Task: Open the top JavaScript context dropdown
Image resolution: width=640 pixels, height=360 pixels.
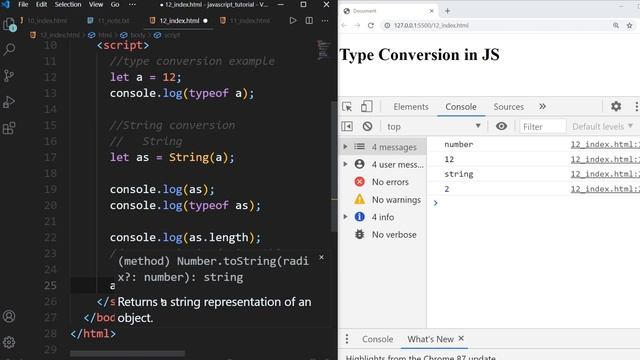Action: pyautogui.click(x=433, y=127)
